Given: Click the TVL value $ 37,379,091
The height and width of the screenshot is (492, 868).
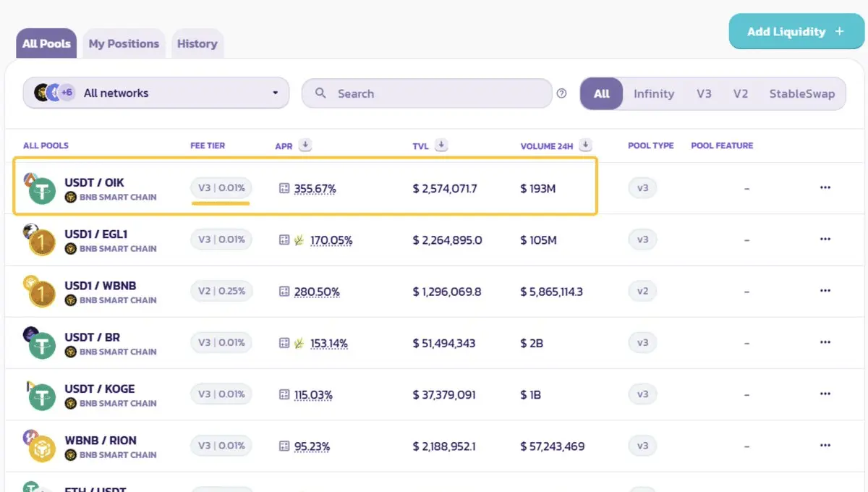Looking at the screenshot, I should click(443, 395).
